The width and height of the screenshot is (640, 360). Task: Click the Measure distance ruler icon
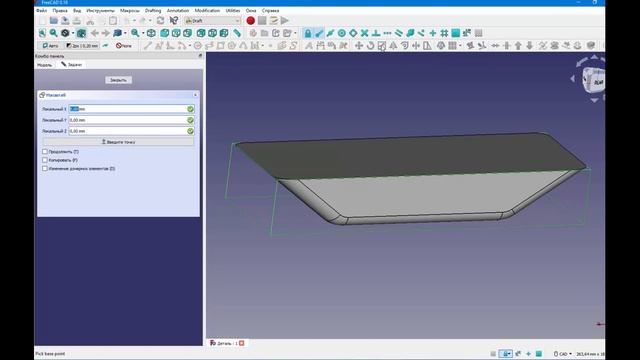(237, 33)
